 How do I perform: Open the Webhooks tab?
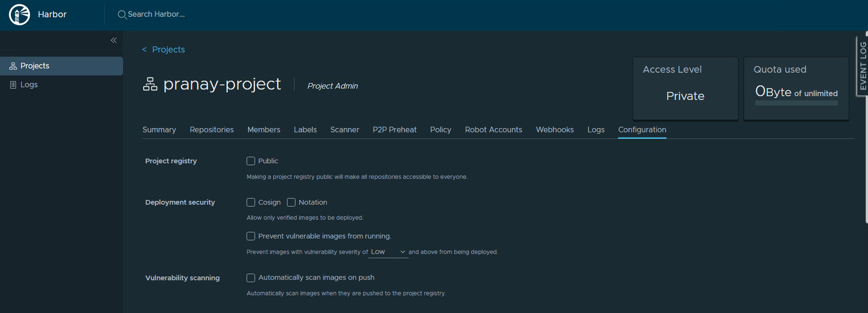pyautogui.click(x=555, y=130)
